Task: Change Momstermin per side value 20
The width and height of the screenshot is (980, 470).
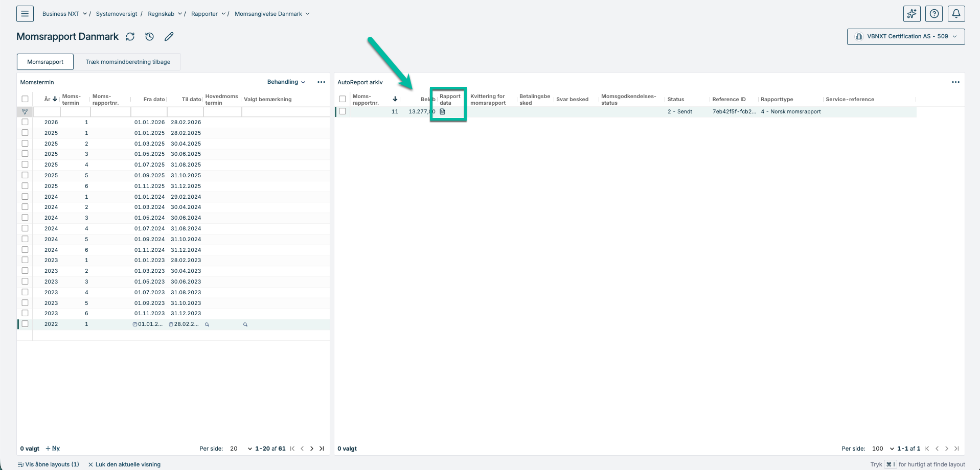Action: click(240, 449)
